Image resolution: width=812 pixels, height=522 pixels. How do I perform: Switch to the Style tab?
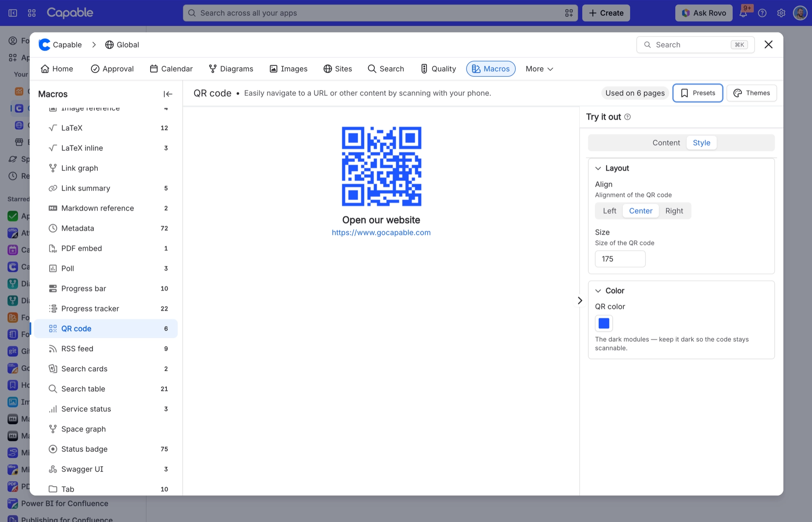(701, 143)
